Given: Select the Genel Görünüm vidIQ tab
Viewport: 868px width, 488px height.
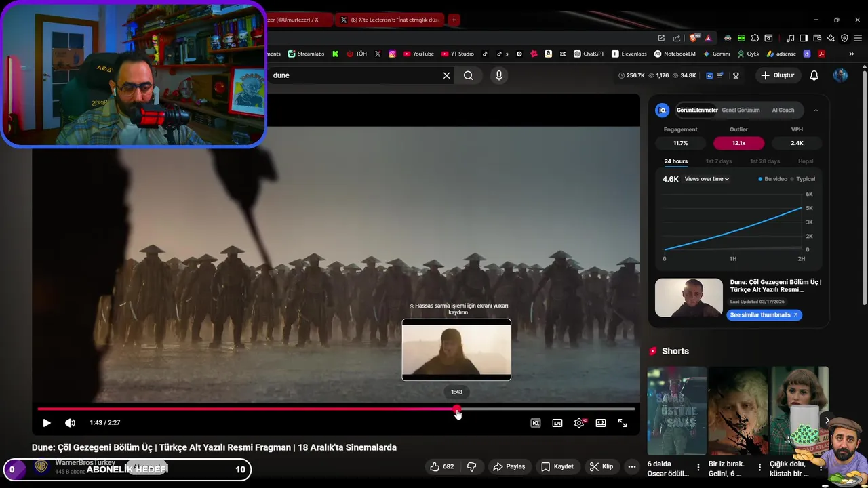Looking at the screenshot, I should pos(741,110).
